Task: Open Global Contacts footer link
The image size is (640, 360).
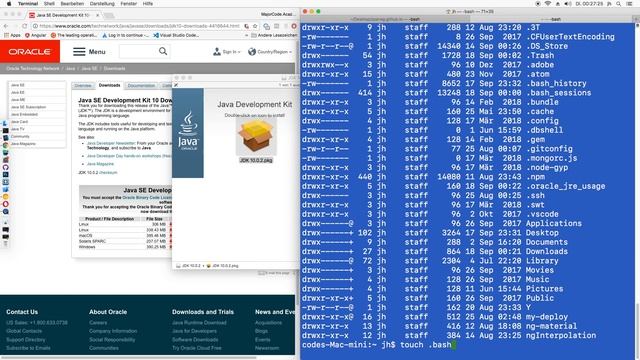Action: point(24,331)
